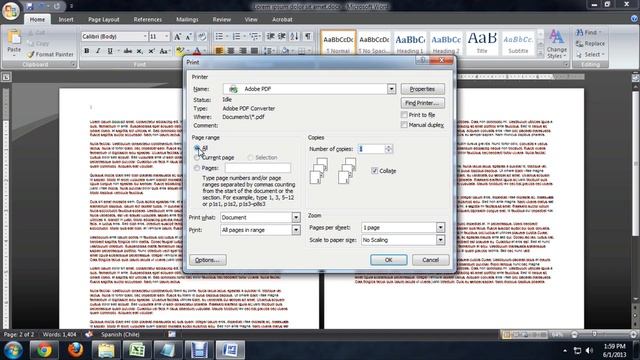Switch to the Review tab

(222, 19)
